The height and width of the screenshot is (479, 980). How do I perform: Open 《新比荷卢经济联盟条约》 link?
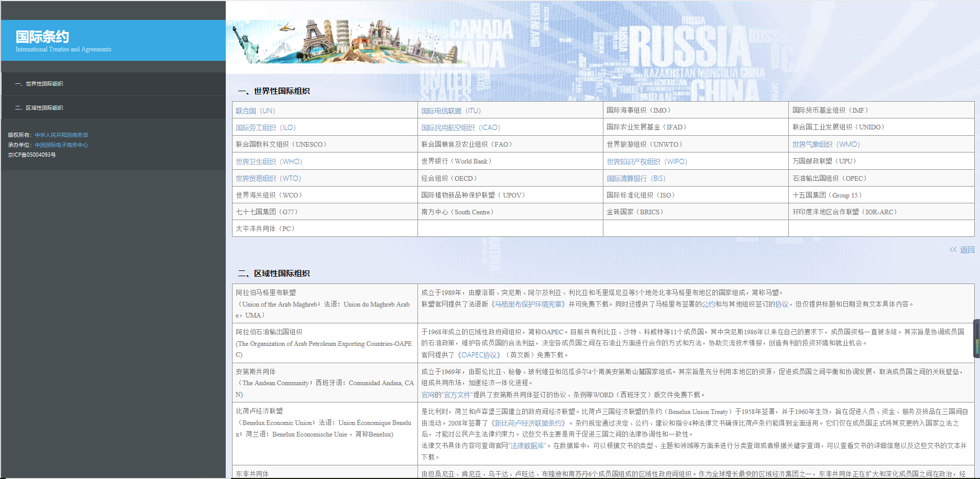pyautogui.click(x=528, y=423)
